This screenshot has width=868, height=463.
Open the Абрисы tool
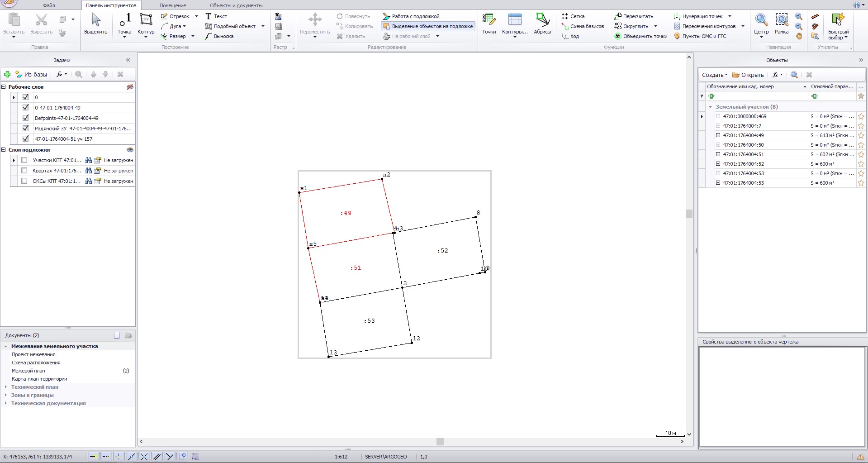(x=542, y=24)
